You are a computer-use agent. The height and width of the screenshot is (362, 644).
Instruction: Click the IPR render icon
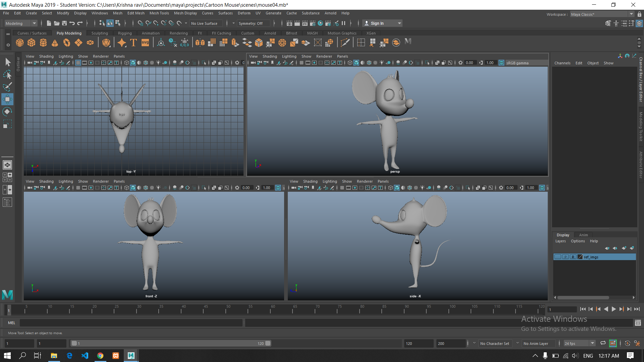click(305, 23)
